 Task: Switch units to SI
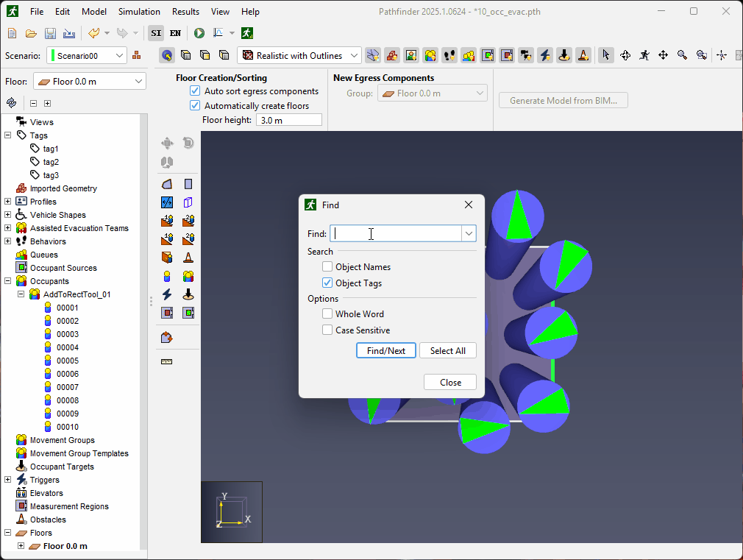[x=156, y=33]
